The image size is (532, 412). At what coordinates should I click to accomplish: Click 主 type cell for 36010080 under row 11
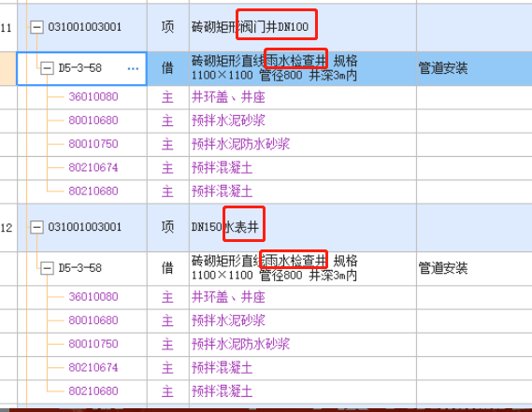point(167,98)
